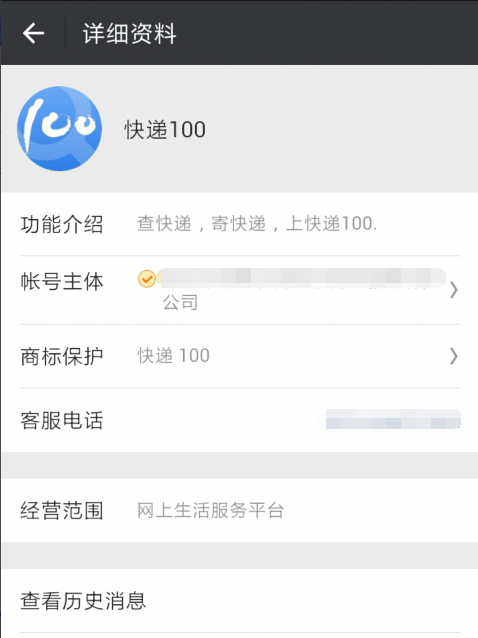Expand the 帐号主体 row chevron

(454, 290)
